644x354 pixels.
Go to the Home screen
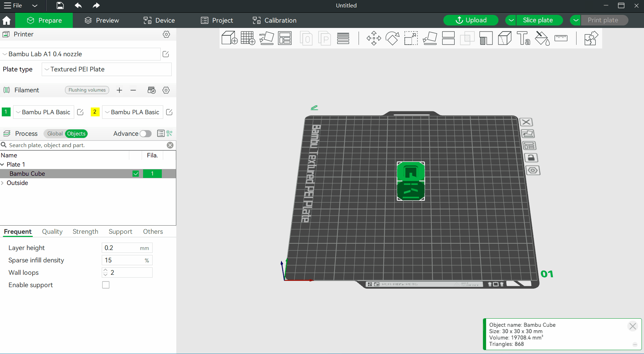click(x=6, y=21)
